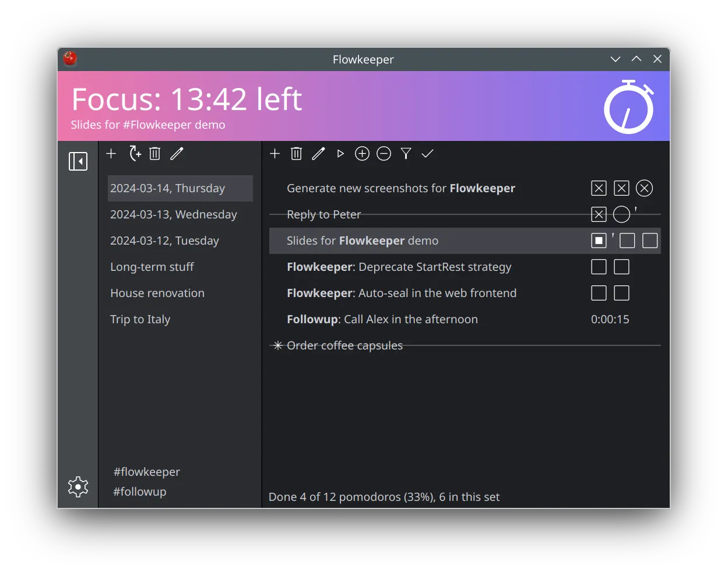This screenshot has height=576, width=728.
Task: Select backlog 2024-03-13, Wednesday
Action: [x=180, y=214]
